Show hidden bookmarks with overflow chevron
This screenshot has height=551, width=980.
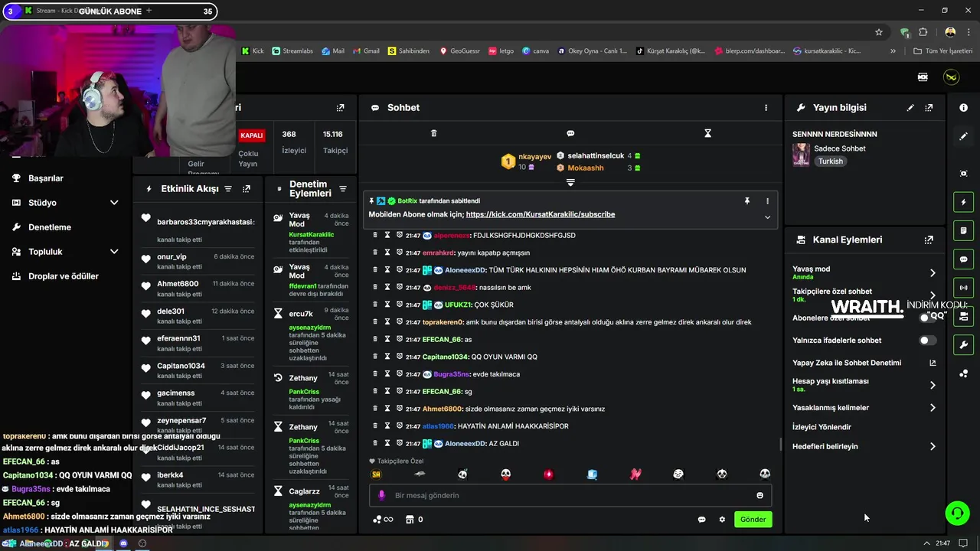coord(893,51)
